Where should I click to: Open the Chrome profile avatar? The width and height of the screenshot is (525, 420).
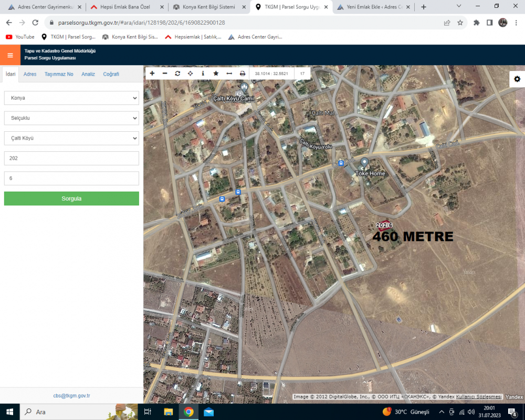pyautogui.click(x=502, y=23)
